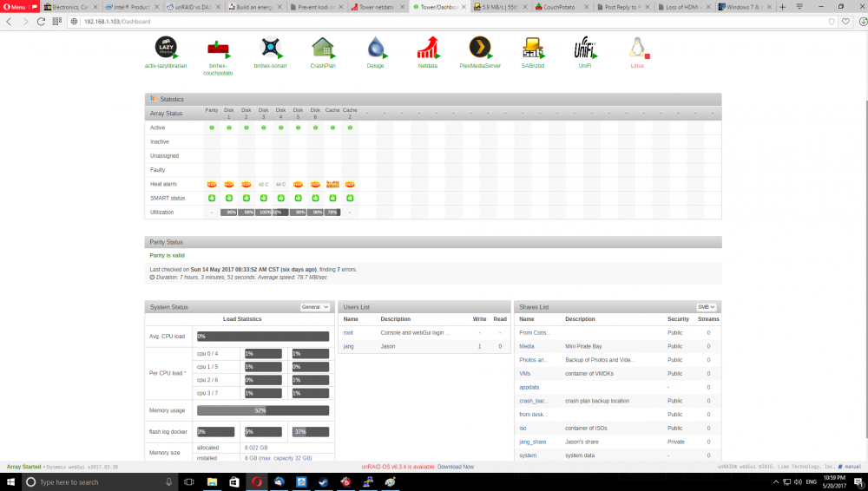
Task: Open the Media share link
Action: click(527, 346)
